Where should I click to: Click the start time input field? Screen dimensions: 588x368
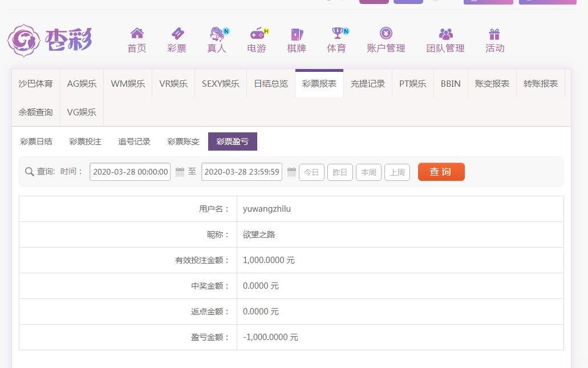click(x=130, y=172)
